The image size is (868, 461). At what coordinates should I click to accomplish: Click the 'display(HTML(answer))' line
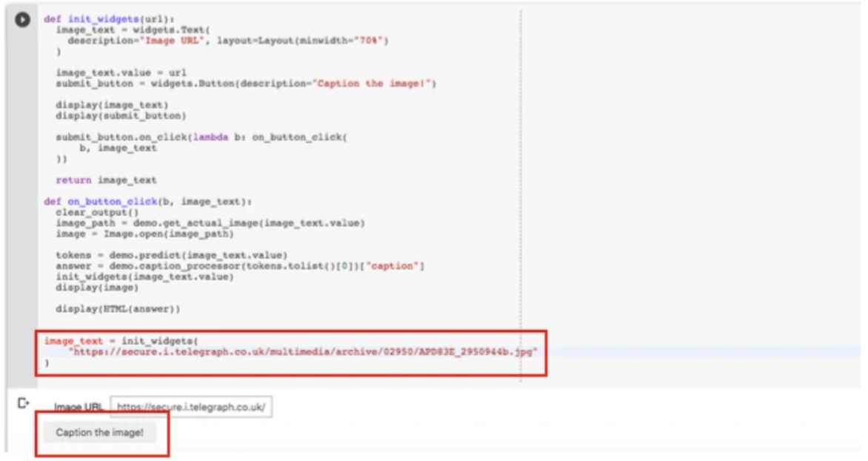tap(117, 308)
